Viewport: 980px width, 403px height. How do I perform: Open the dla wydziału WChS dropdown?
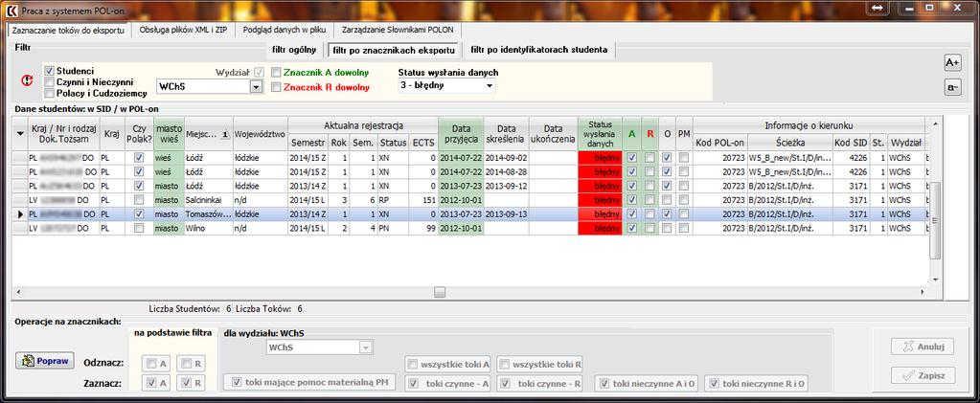click(x=366, y=347)
